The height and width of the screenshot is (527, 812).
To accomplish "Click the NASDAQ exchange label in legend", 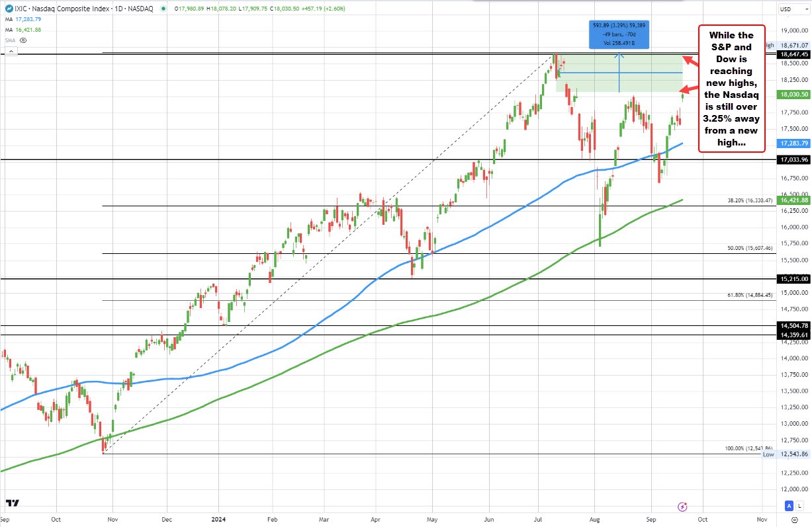I will [x=142, y=9].
